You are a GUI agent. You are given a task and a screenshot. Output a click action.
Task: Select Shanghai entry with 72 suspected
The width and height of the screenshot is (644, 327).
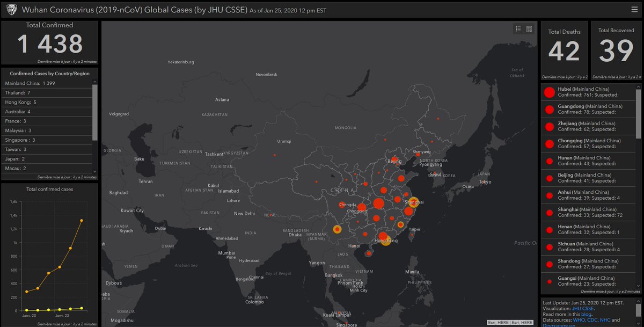point(588,212)
